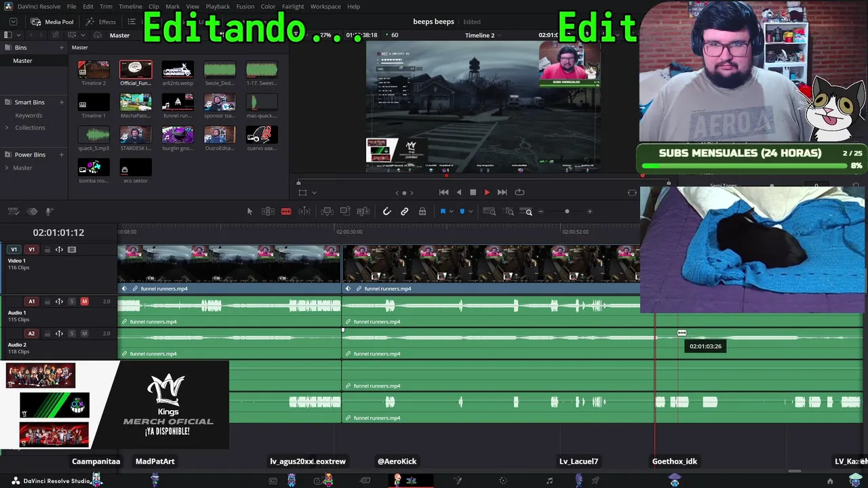Toggle Auto Track Selector on Audio 1
The image size is (868, 488).
point(59,302)
